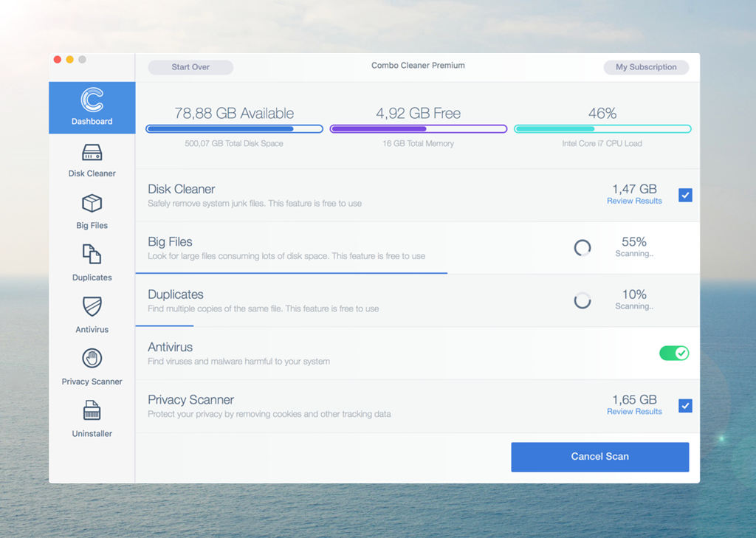
Task: Select the Duplicates row title
Action: (176, 294)
